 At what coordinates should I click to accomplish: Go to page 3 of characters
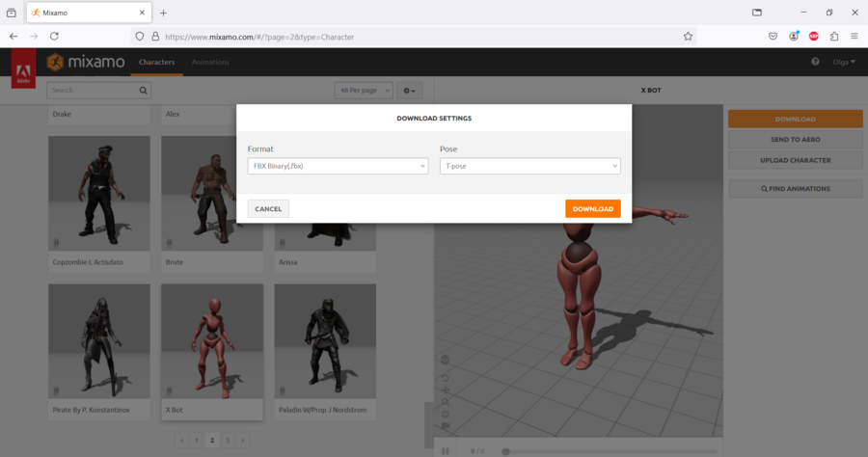227,440
